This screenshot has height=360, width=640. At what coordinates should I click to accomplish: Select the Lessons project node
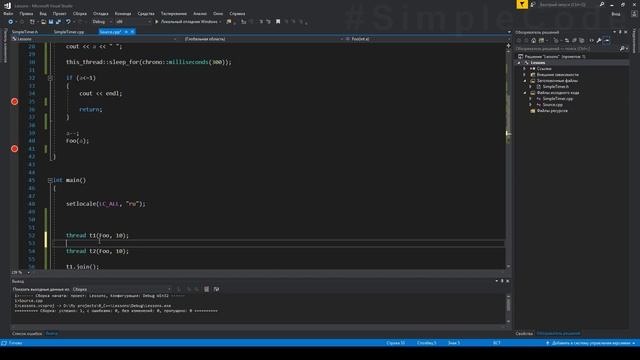tap(538, 62)
